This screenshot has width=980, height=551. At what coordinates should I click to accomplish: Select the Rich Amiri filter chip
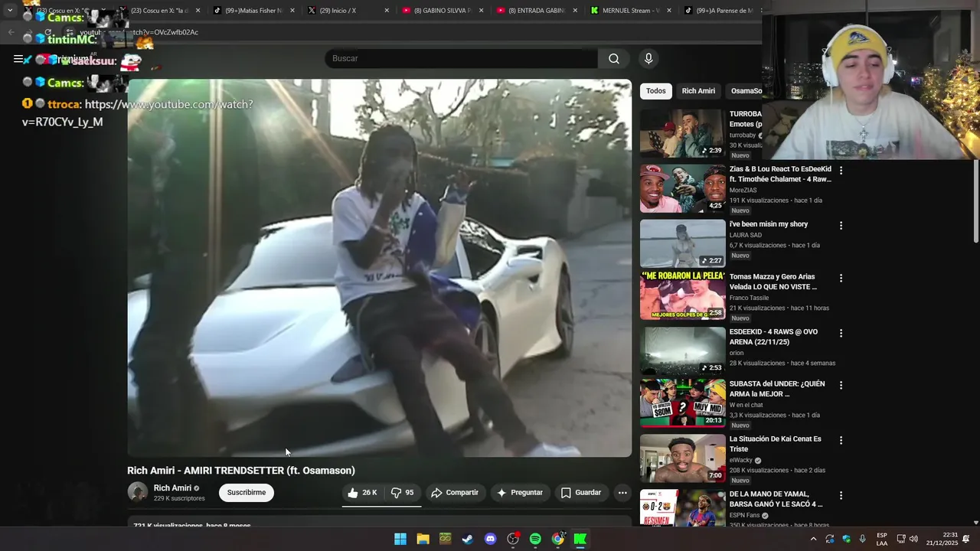(698, 91)
